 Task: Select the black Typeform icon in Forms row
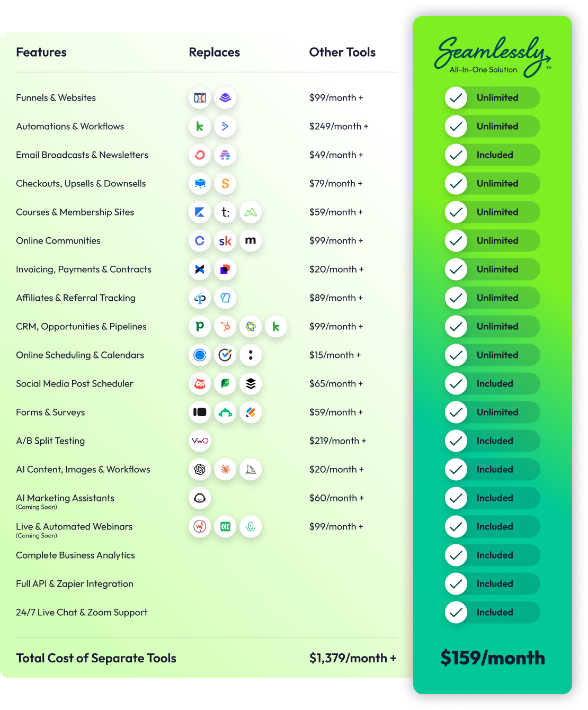(200, 412)
